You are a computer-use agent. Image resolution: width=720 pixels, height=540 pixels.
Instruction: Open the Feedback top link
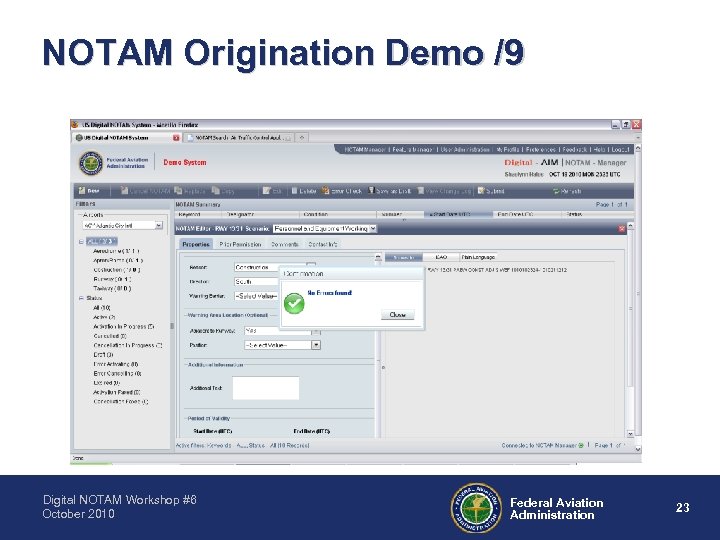click(574, 150)
